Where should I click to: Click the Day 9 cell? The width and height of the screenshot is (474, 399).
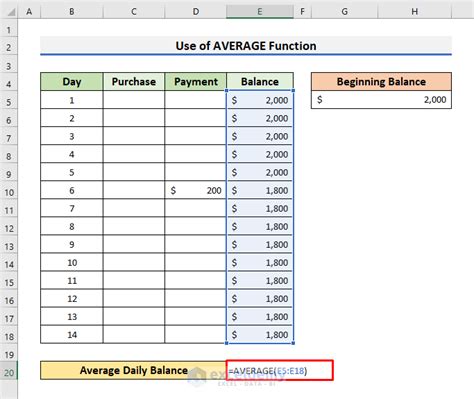click(72, 244)
